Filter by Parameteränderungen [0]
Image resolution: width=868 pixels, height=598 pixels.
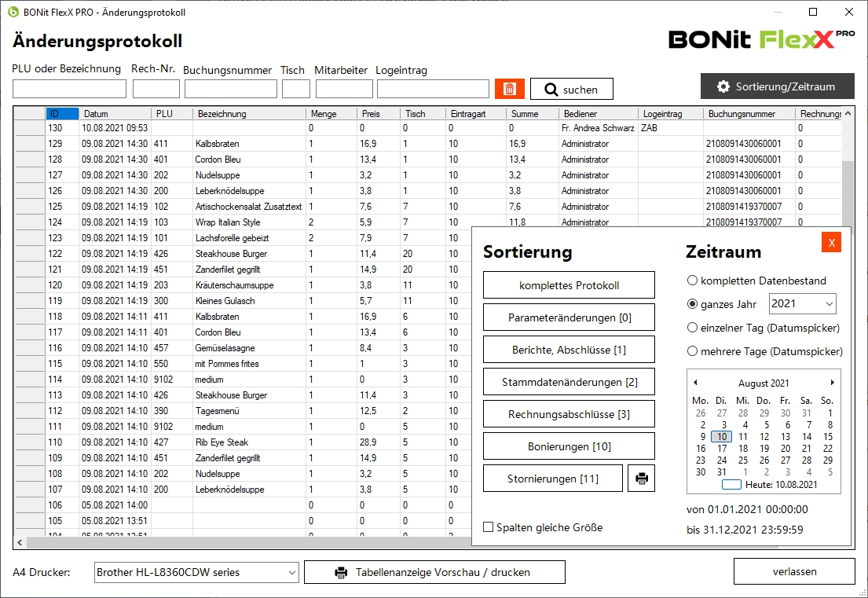click(569, 317)
